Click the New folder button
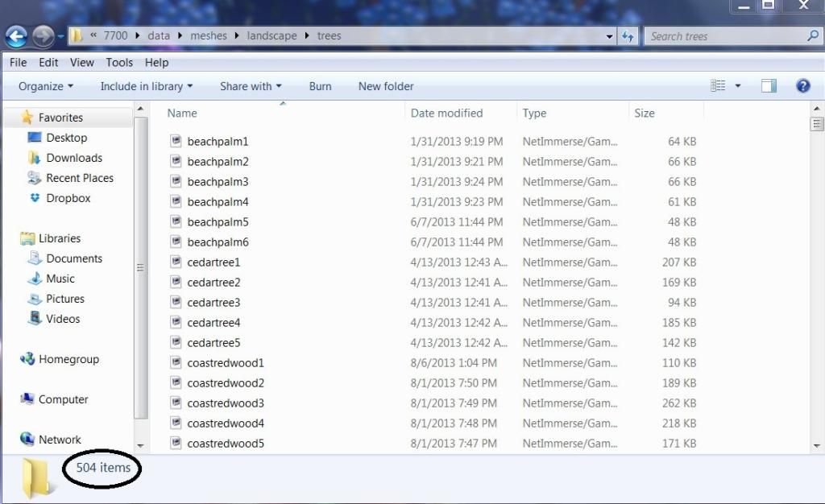Viewport: 825px width, 504px height. 386,86
